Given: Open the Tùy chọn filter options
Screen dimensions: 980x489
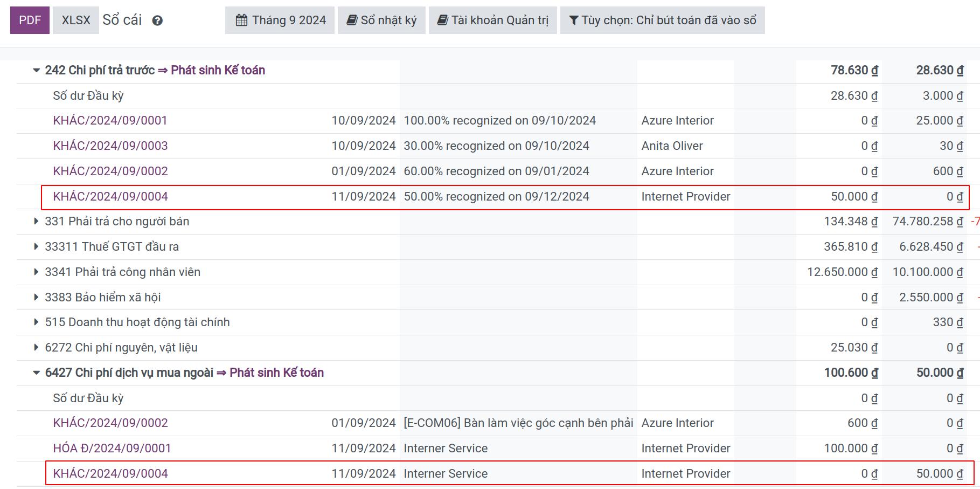Looking at the screenshot, I should 663,20.
